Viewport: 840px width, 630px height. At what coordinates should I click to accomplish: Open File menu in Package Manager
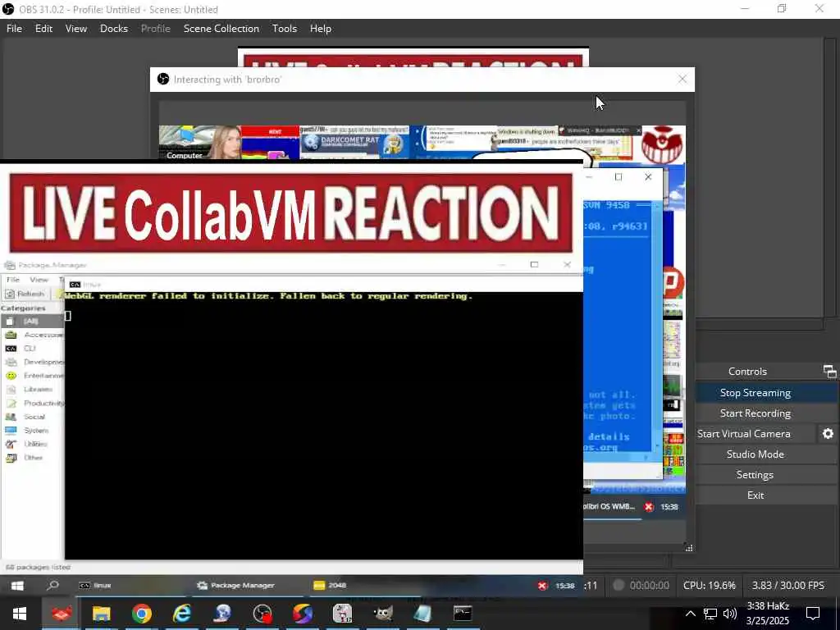point(13,280)
